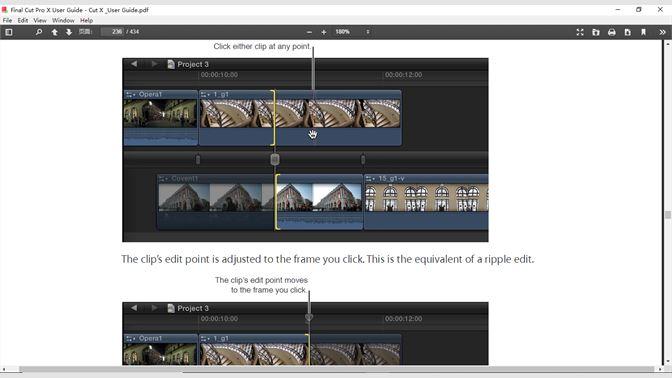
Task: Click the page number field showing 236
Action: (112, 32)
